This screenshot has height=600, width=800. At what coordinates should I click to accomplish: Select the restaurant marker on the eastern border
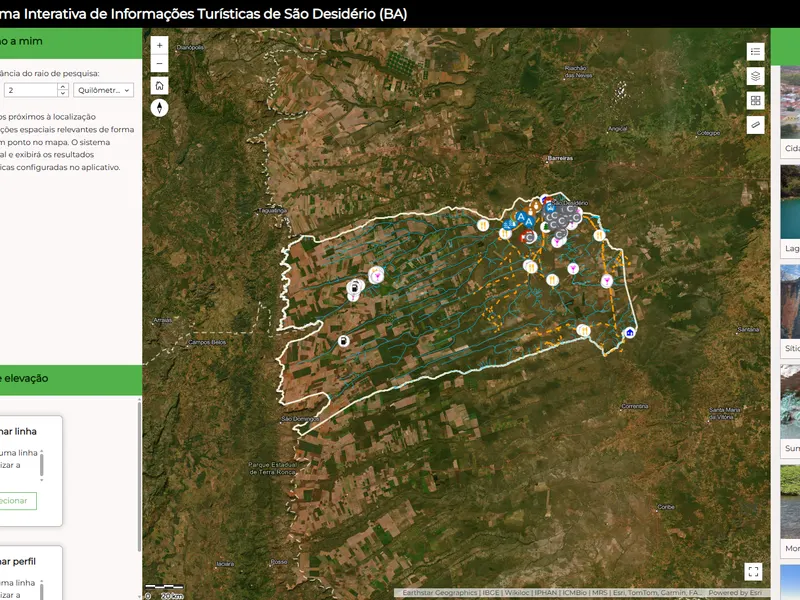(x=599, y=235)
